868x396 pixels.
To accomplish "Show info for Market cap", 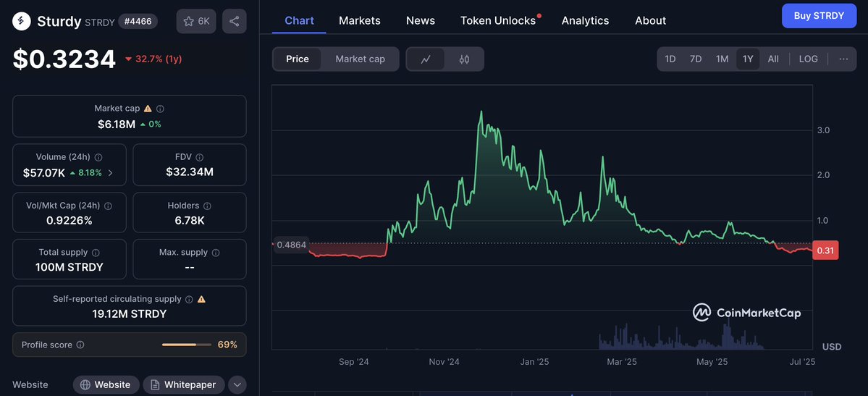I will coord(160,109).
